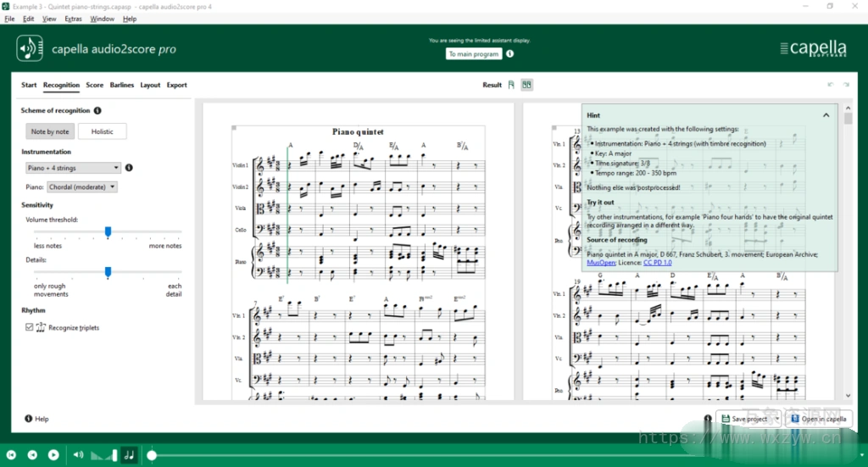Follow the MusOpen link in Hint panel

click(x=601, y=263)
